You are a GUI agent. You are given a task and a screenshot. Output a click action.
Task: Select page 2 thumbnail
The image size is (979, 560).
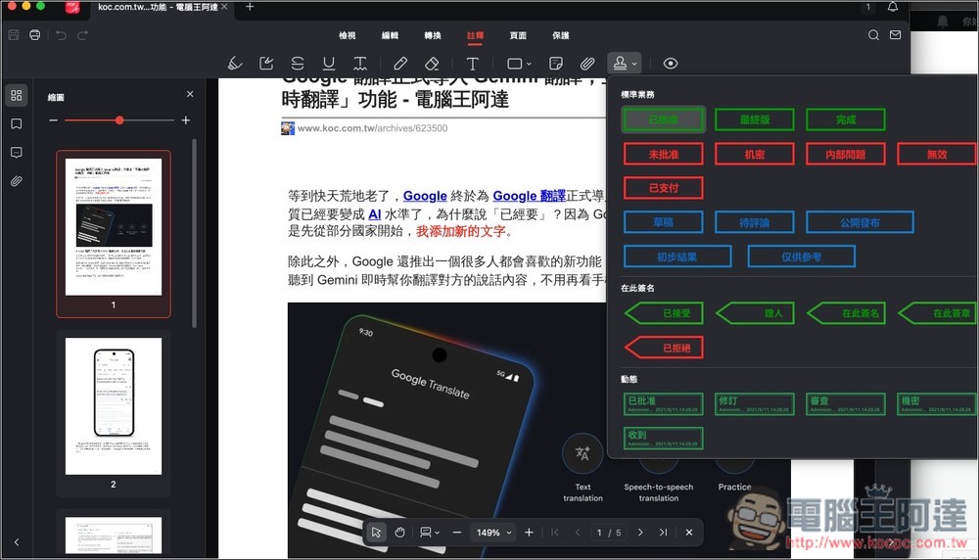point(113,406)
